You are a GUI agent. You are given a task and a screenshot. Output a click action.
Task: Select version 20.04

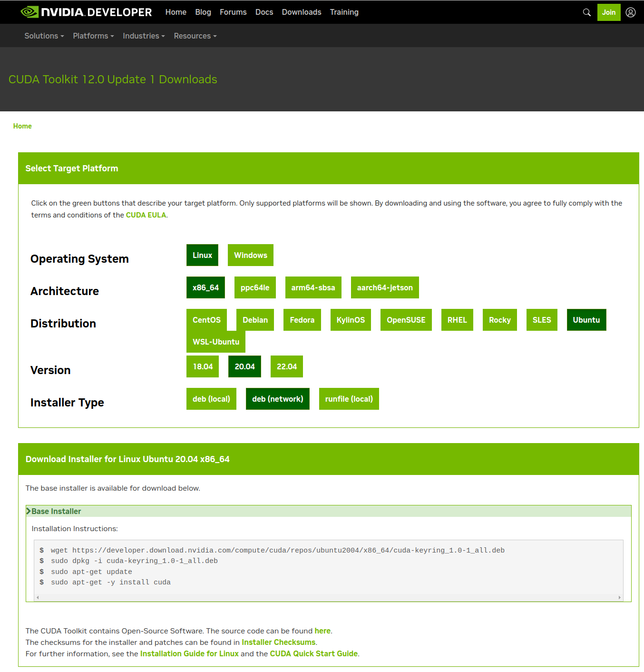[x=244, y=366]
